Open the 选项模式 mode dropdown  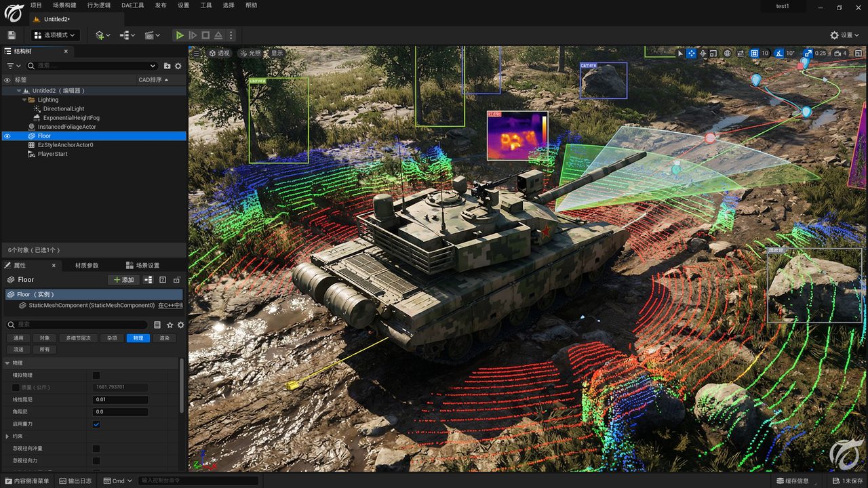click(55, 35)
